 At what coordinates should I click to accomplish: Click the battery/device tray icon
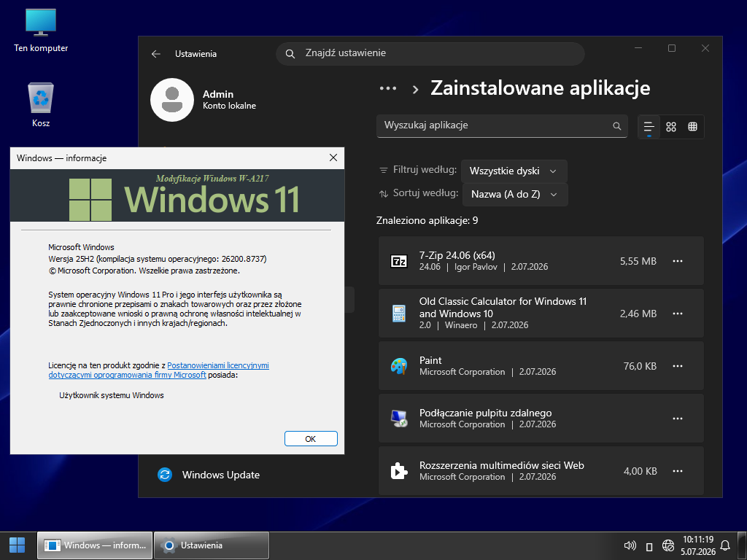649,546
